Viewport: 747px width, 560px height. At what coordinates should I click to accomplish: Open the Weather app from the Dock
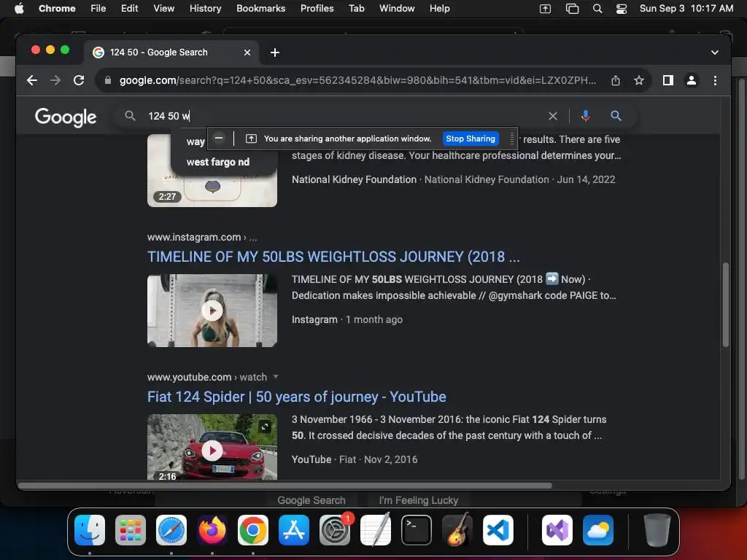click(x=598, y=530)
